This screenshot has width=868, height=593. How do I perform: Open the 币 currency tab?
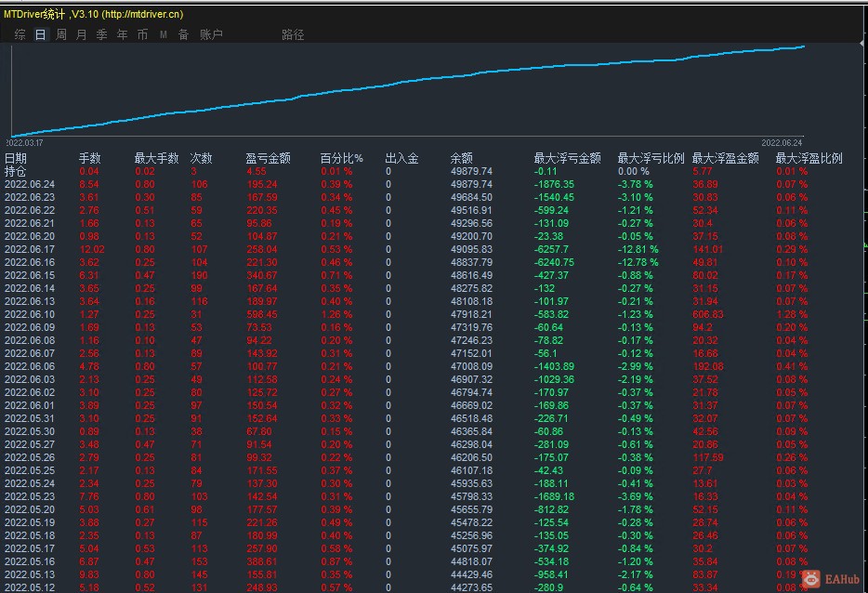click(x=142, y=34)
